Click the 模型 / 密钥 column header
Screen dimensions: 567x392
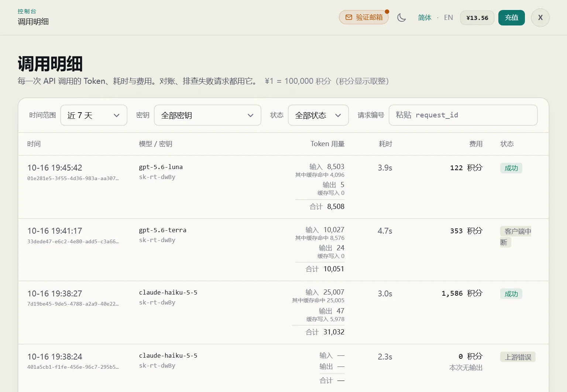tap(155, 144)
